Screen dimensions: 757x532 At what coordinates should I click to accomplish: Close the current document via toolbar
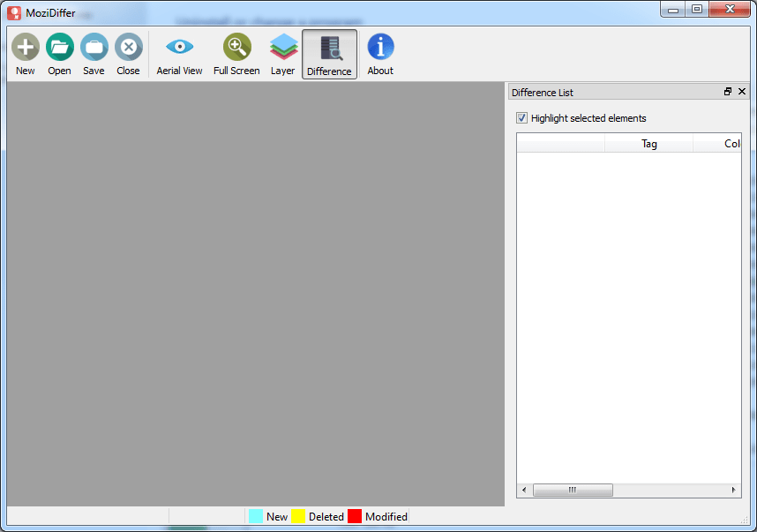(x=128, y=46)
